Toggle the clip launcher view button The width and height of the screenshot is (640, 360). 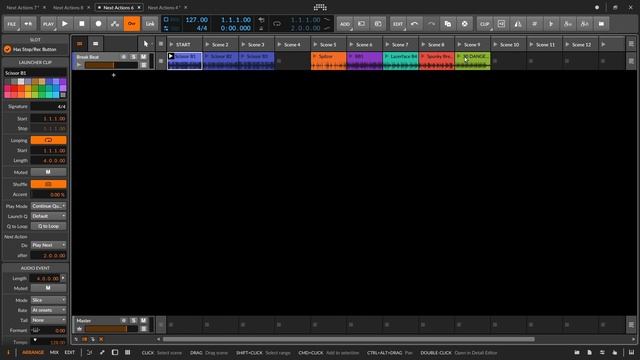click(80, 44)
